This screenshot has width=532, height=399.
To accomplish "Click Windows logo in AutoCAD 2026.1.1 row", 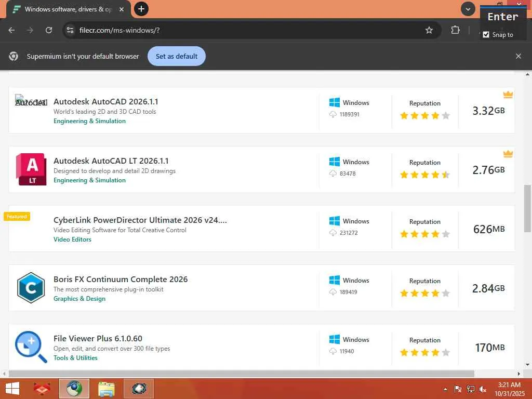I will [334, 102].
